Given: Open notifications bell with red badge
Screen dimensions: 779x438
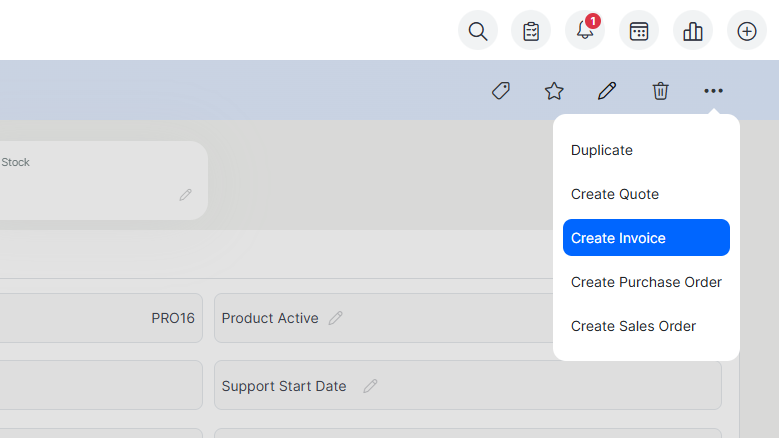Looking at the screenshot, I should 585,31.
